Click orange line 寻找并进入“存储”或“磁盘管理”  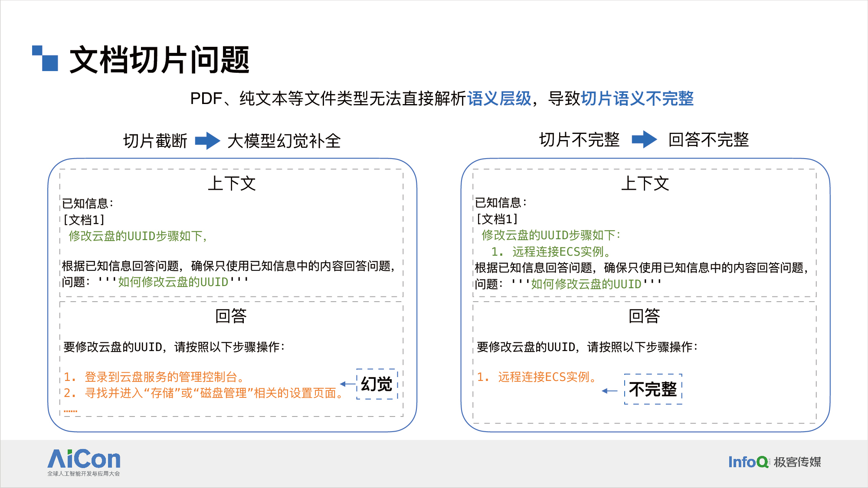pyautogui.click(x=204, y=393)
